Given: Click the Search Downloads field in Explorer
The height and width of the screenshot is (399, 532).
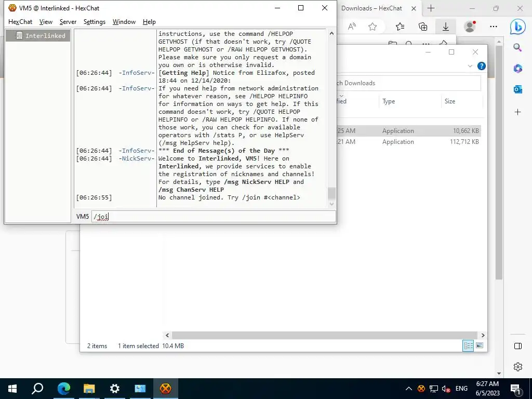Looking at the screenshot, I should [x=409, y=83].
